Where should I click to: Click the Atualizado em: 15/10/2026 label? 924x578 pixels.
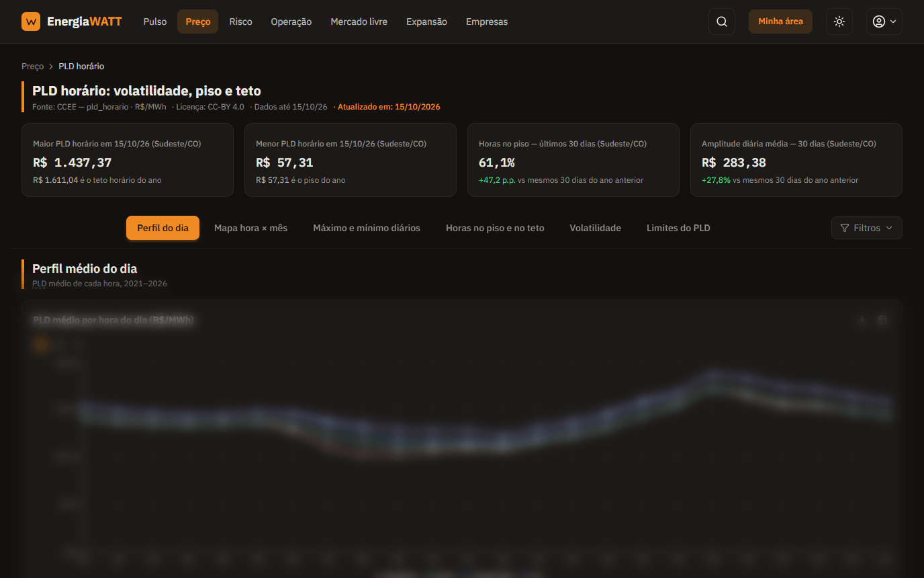point(389,107)
